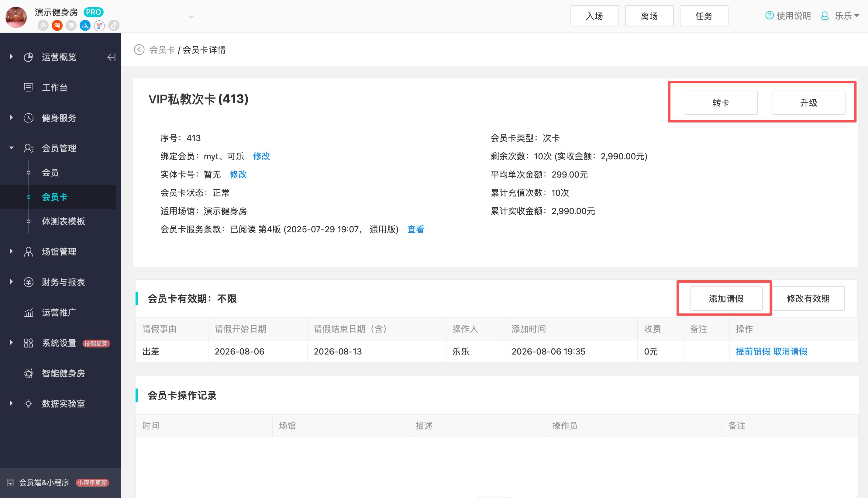
Task: Click the colorful Y-shaped platform icon
Action: point(99,25)
